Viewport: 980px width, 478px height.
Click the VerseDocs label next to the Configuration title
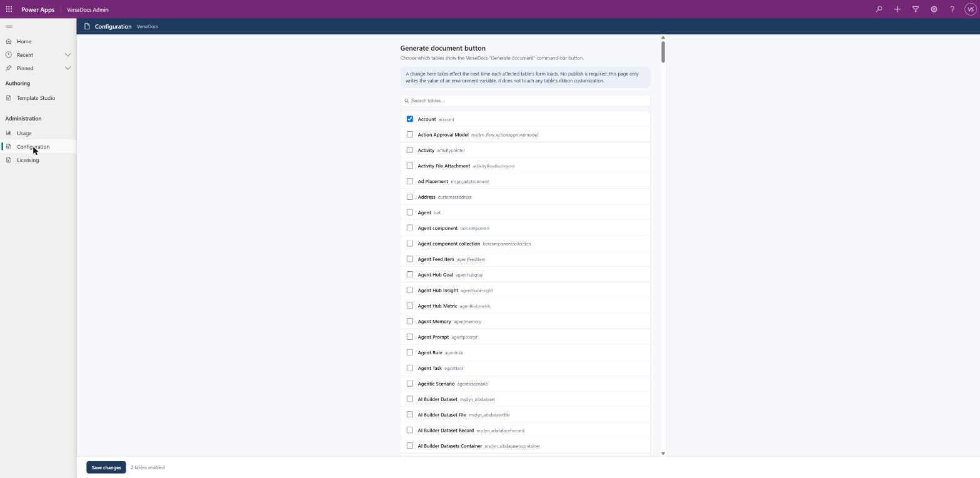(147, 26)
